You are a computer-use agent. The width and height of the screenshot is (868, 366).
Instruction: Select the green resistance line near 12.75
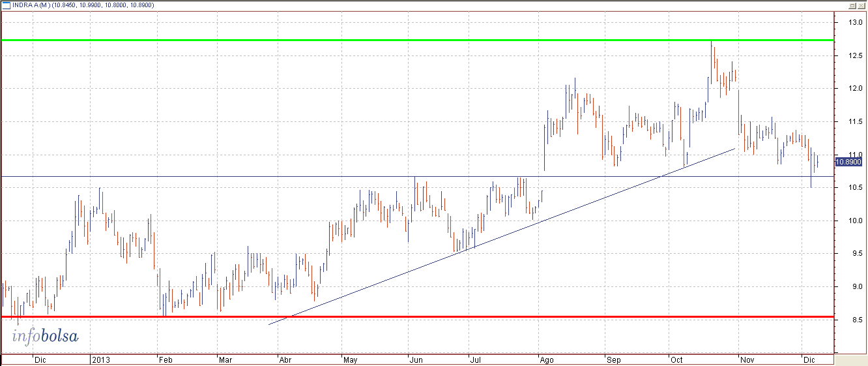(418, 40)
